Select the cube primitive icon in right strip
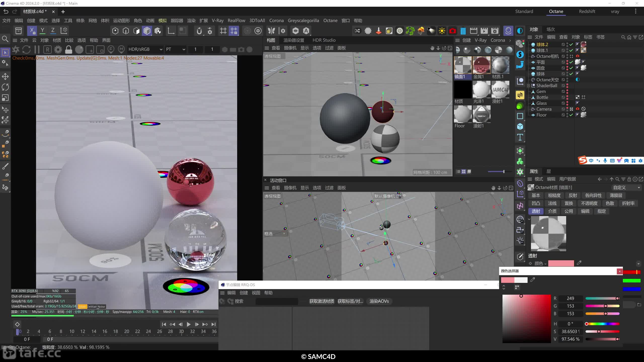Viewport: 644px width, 362px height. click(520, 126)
